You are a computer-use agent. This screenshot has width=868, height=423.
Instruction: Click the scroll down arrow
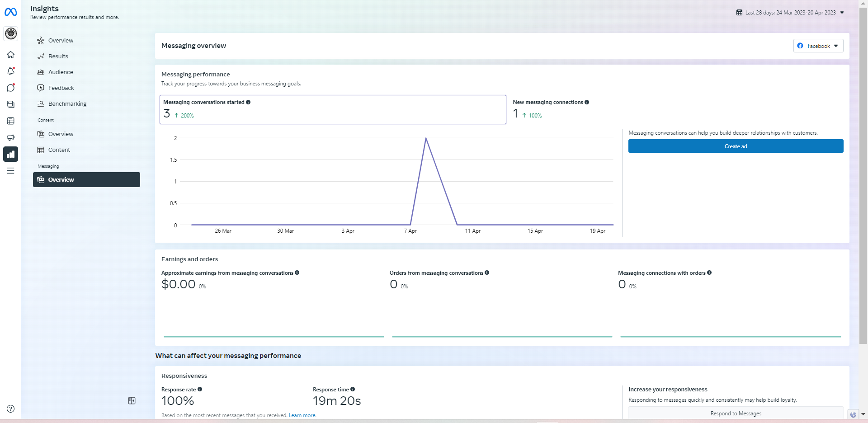863,414
